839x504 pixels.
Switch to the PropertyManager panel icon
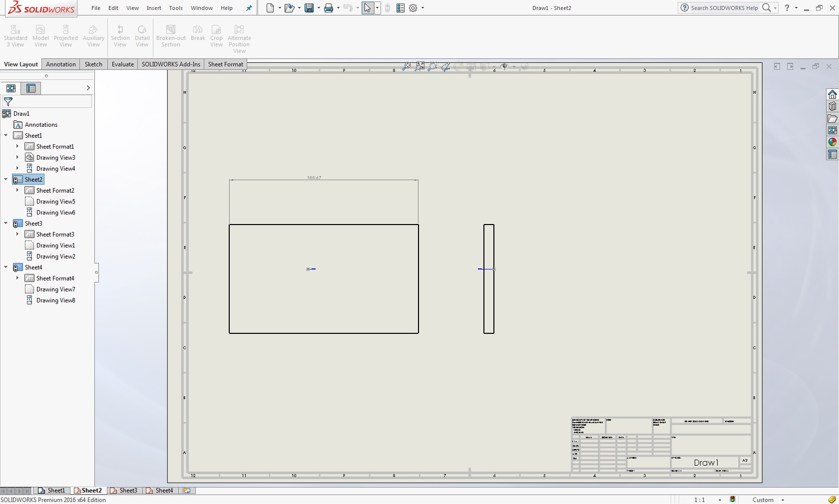coord(31,88)
